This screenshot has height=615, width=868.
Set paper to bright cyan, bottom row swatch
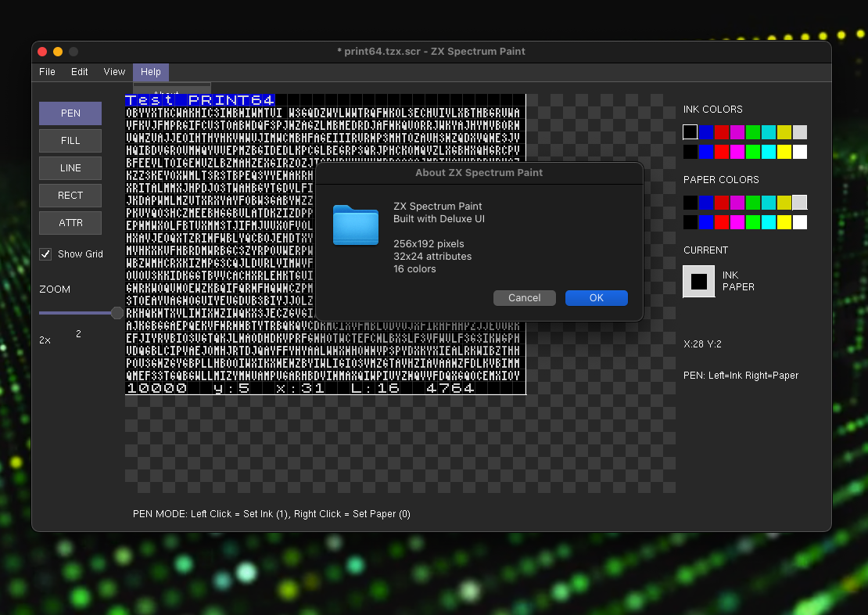click(x=769, y=222)
